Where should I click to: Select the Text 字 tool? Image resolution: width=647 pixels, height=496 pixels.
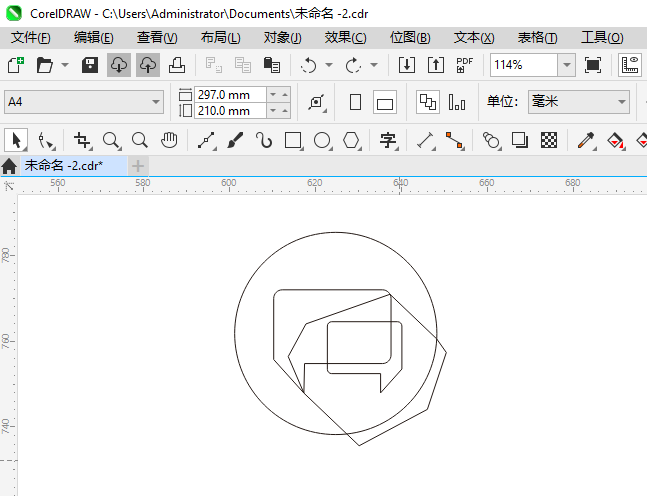point(388,140)
